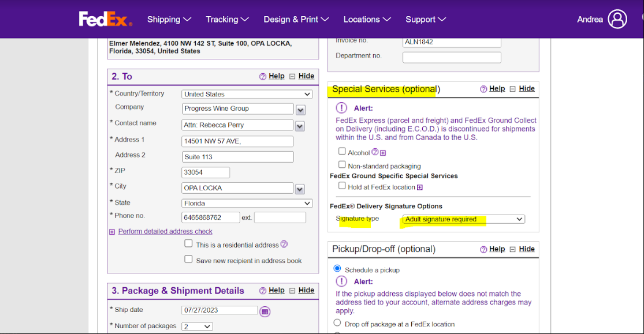644x334 pixels.
Task: Click Hide link in To section
Action: pyautogui.click(x=306, y=76)
